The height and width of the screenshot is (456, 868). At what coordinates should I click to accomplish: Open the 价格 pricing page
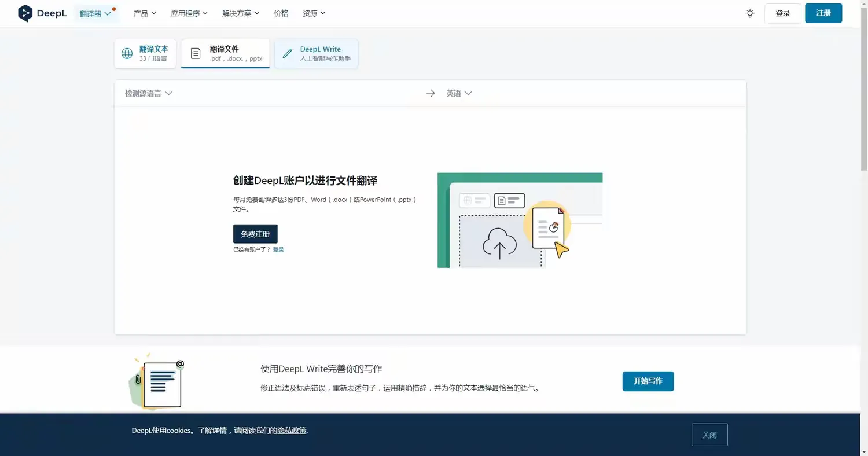pos(281,13)
